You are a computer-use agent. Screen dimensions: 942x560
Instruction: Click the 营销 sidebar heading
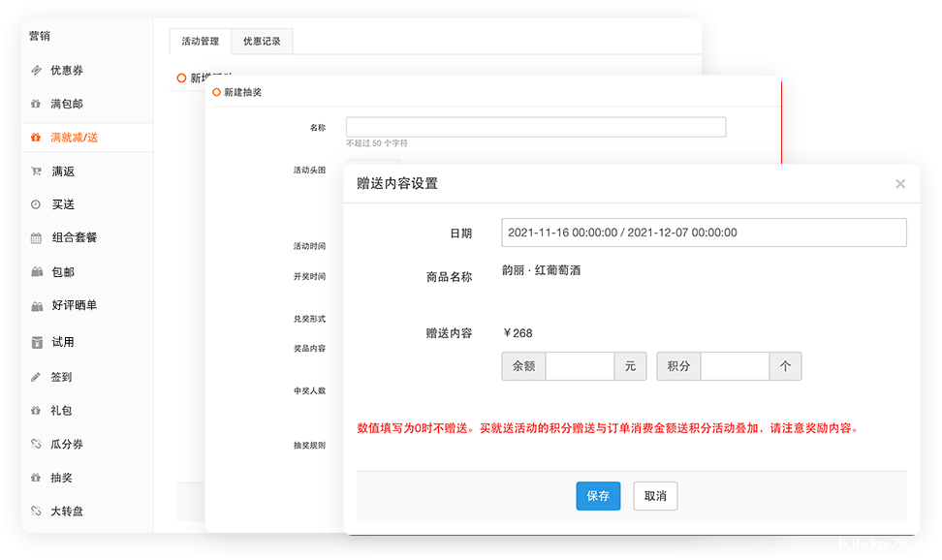[40, 36]
